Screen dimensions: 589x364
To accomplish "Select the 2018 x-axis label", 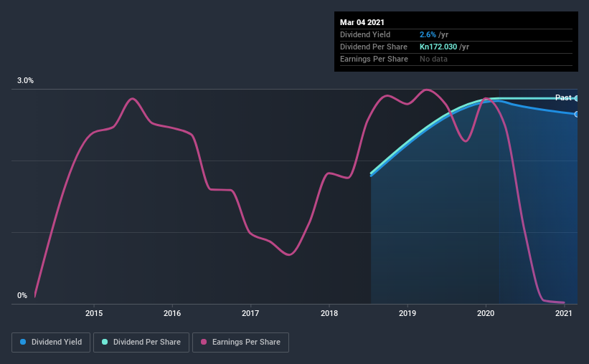I will (329, 313).
